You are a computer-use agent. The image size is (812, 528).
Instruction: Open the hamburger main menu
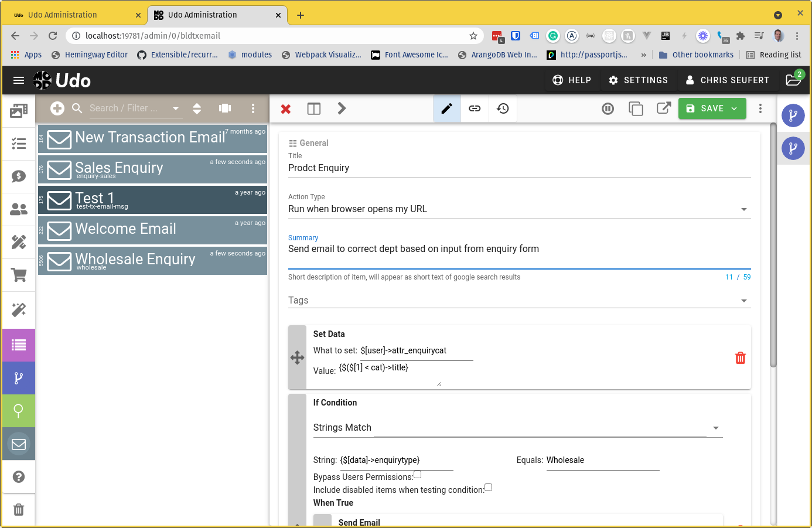(19, 80)
